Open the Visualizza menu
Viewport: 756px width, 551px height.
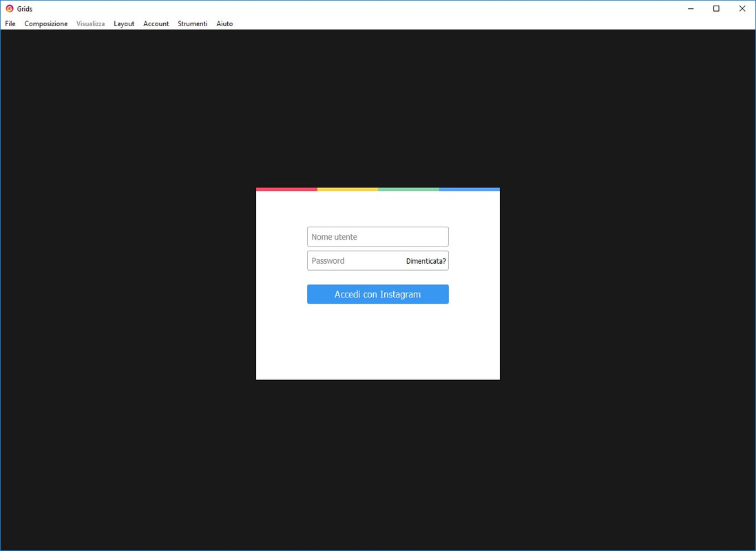pyautogui.click(x=90, y=23)
